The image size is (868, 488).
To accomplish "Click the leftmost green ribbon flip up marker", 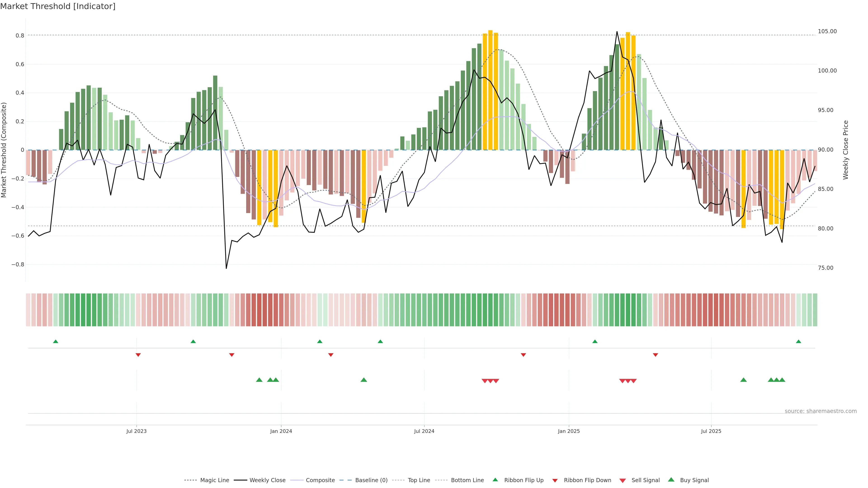I will [56, 342].
